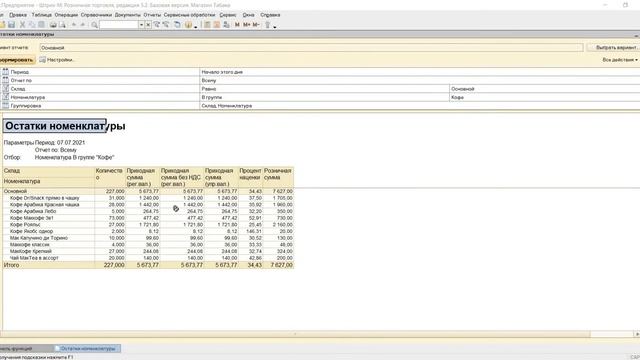Click the M- memory subtract button
Screen dimensions: 640x360
pyautogui.click(x=256, y=25)
